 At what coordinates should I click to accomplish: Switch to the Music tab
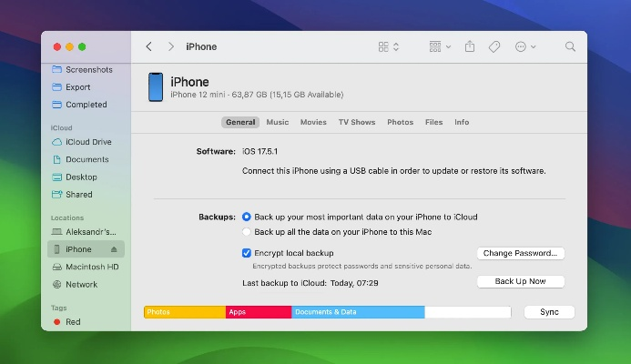coord(277,122)
